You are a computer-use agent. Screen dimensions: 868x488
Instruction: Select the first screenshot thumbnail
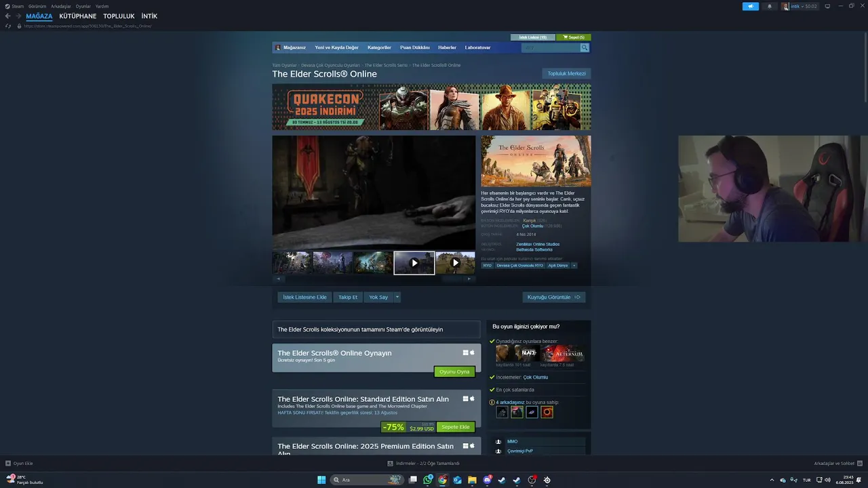[x=292, y=263]
